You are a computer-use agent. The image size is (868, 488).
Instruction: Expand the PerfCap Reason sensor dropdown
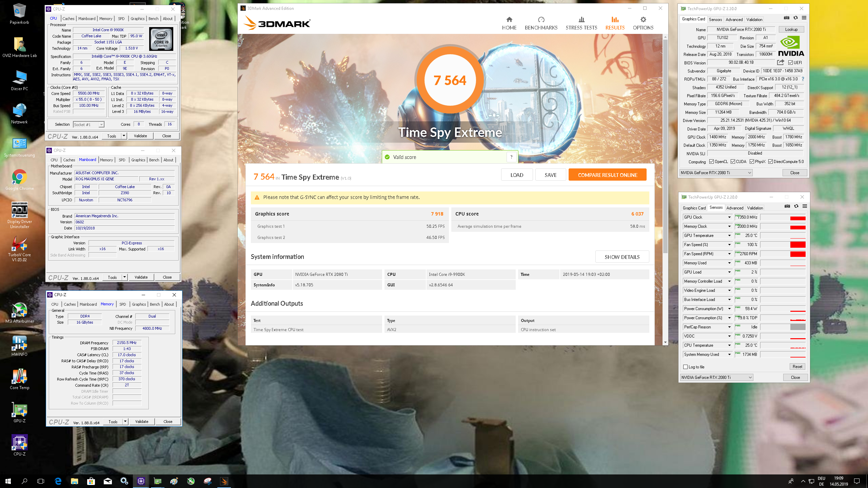729,327
